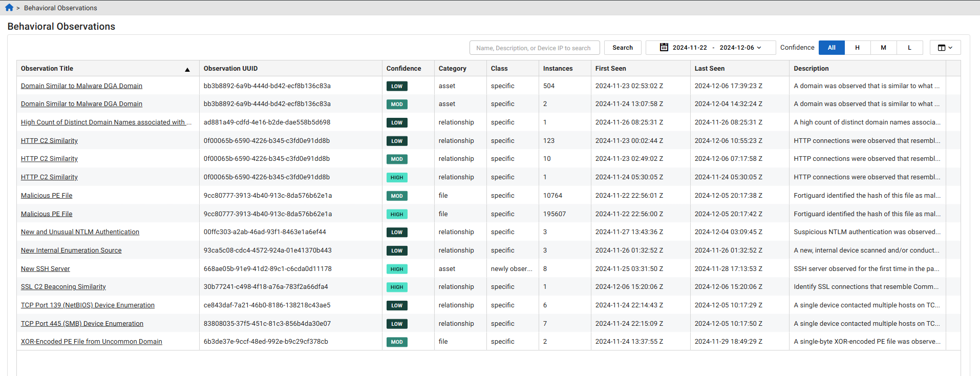Click HIGH badge on SSL C2 Beaconing row
Image resolution: width=980 pixels, height=376 pixels.
(397, 287)
